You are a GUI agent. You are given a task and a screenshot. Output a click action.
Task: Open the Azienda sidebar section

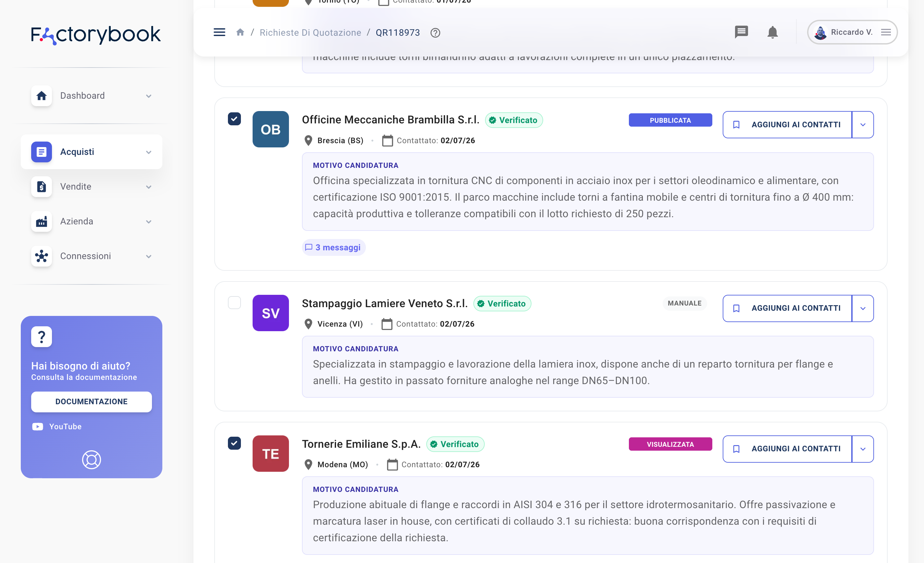(92, 221)
